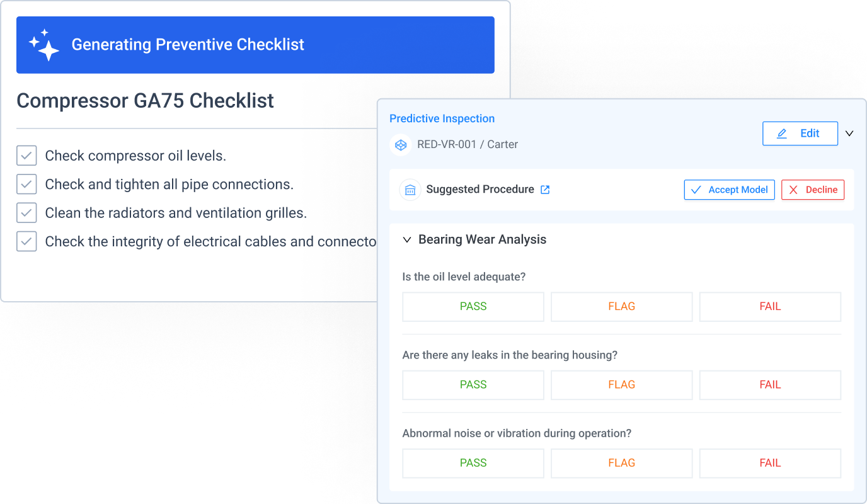This screenshot has width=867, height=504.
Task: Select FAIL for abnormal noise or vibration
Action: (770, 463)
